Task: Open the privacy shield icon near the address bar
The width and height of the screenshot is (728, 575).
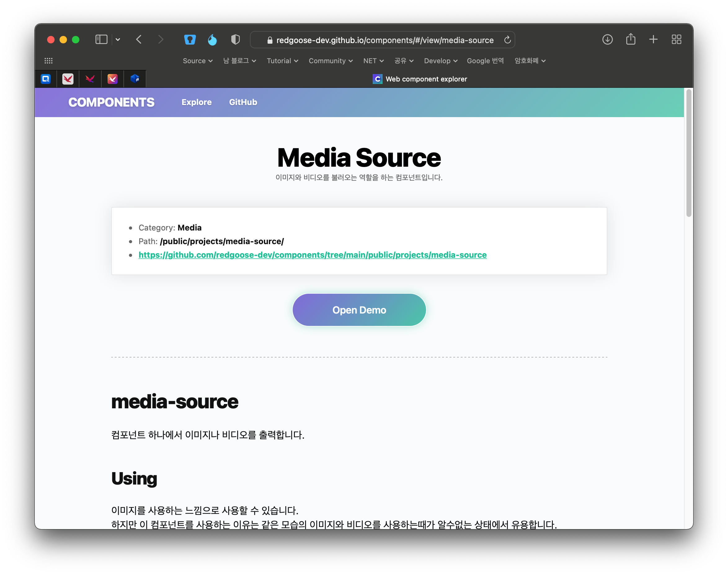Action: (235, 40)
